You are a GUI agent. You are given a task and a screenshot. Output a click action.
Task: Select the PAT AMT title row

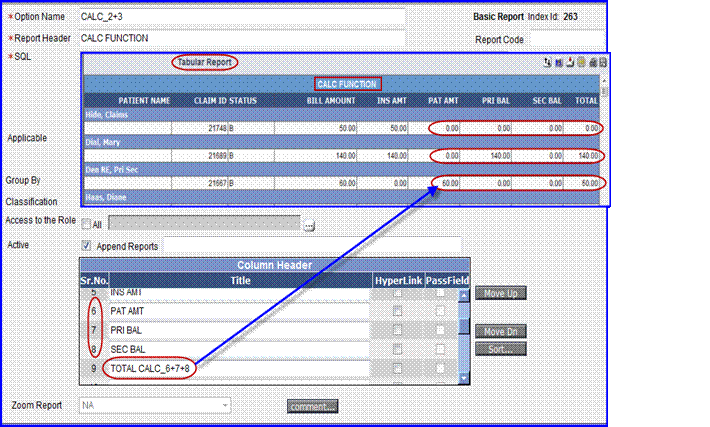tap(240, 311)
